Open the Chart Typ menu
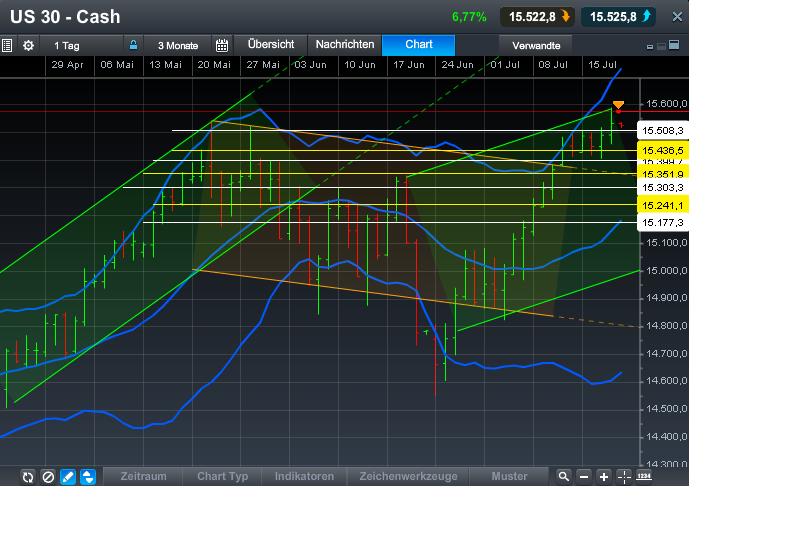 222,477
